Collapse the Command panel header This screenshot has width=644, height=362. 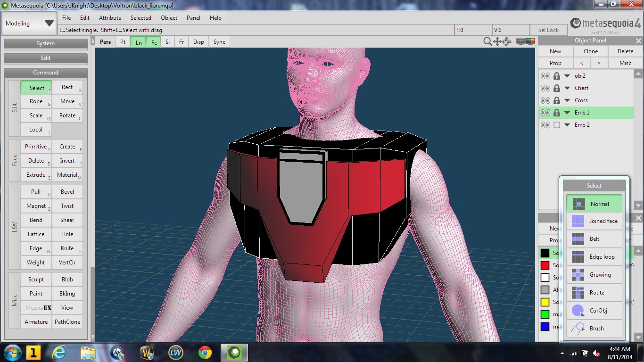(46, 73)
